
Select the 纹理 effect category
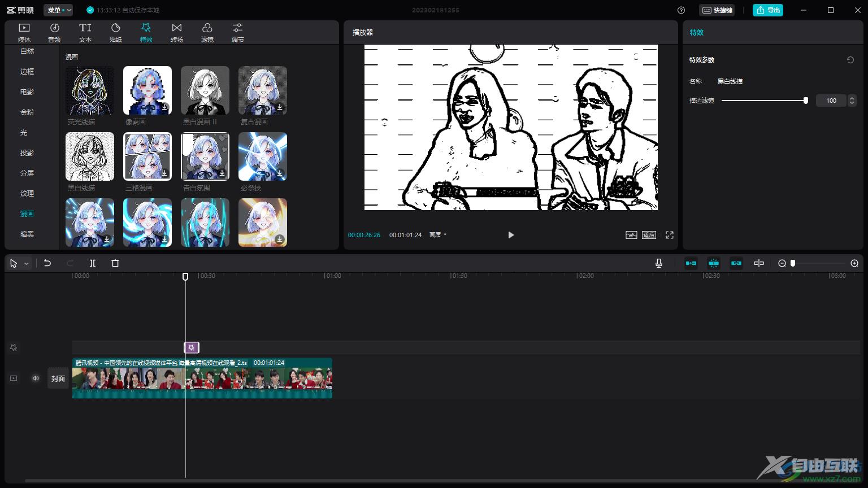tap(27, 193)
